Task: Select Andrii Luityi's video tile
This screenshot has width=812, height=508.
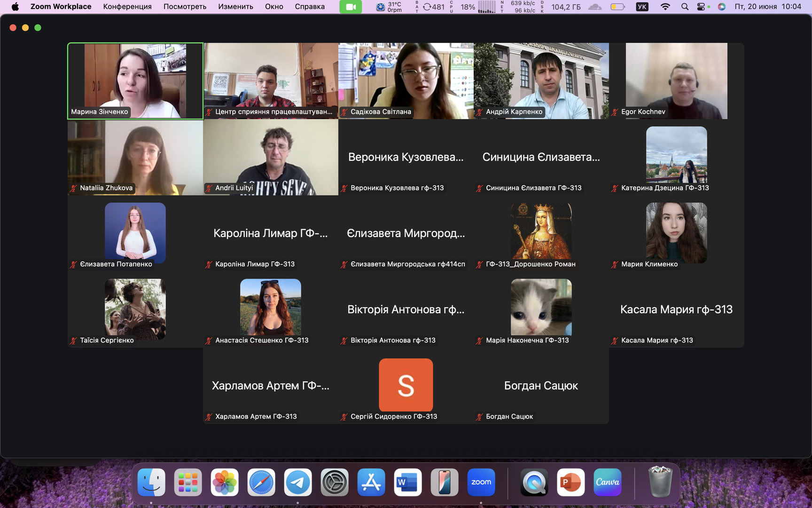Action: (271, 157)
